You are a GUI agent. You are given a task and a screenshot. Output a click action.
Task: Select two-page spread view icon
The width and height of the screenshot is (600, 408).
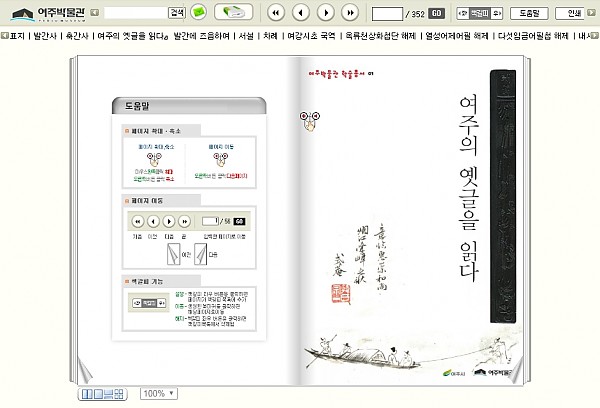87,394
